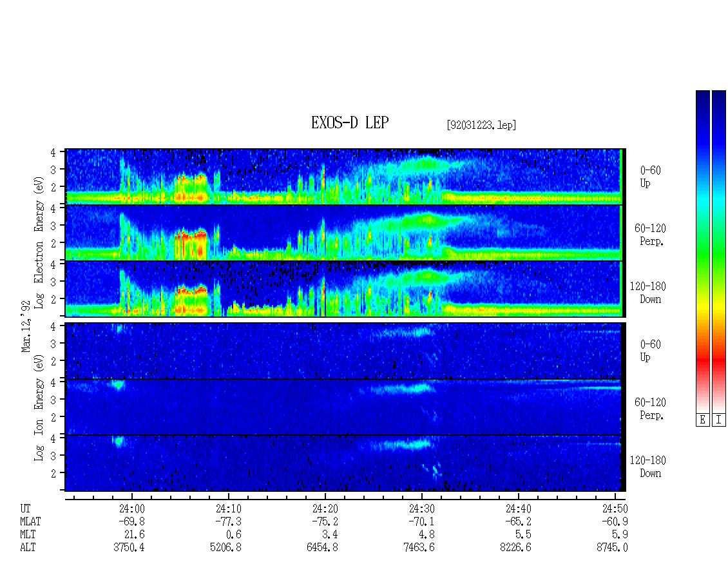This screenshot has width=728, height=564.
Task: Click the MLT value 5.9
Action: pos(620,535)
